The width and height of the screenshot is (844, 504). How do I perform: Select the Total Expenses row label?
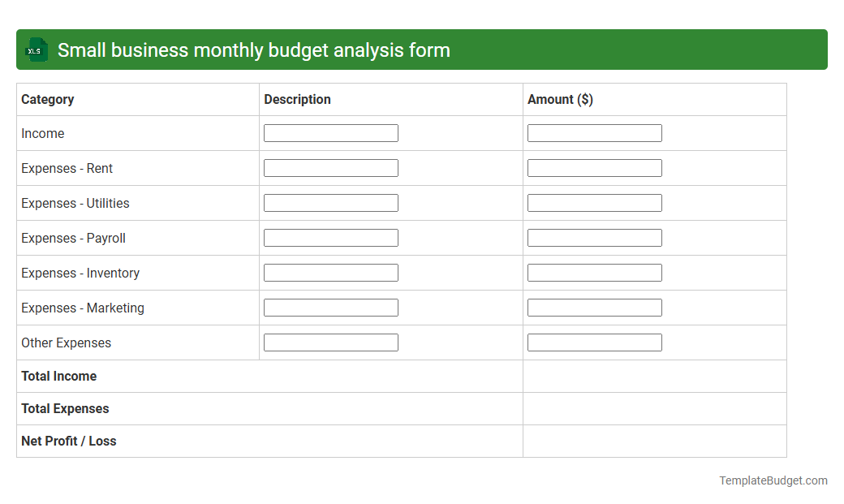(x=64, y=408)
